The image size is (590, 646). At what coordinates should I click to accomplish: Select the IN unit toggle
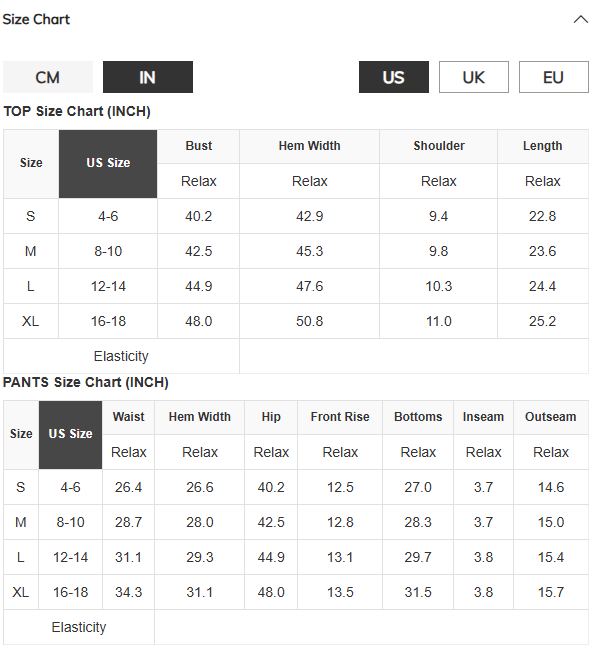pyautogui.click(x=148, y=77)
